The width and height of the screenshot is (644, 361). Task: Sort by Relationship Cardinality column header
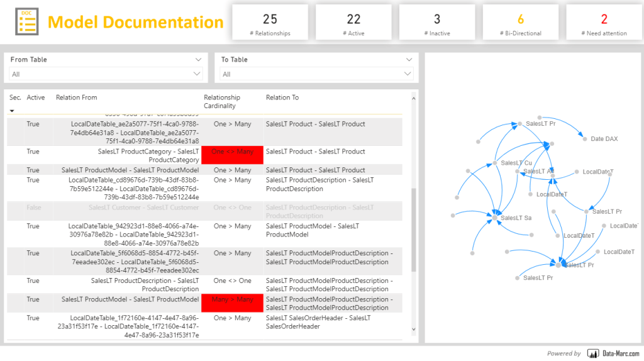pyautogui.click(x=222, y=101)
